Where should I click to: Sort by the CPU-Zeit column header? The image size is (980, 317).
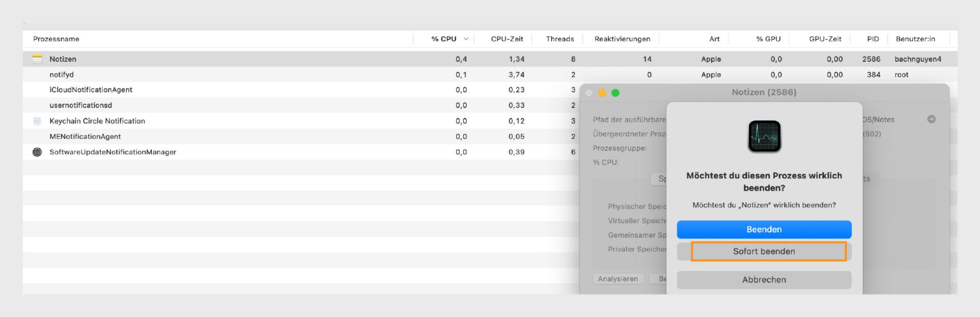[507, 39]
